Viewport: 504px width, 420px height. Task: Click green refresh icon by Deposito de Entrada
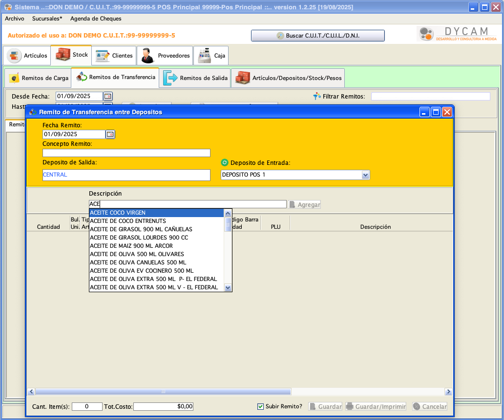point(225,162)
